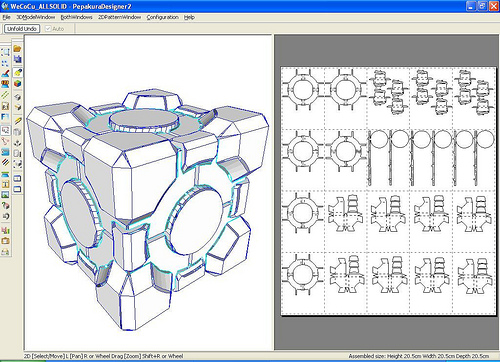Select the blue letter F text tool

(5, 117)
